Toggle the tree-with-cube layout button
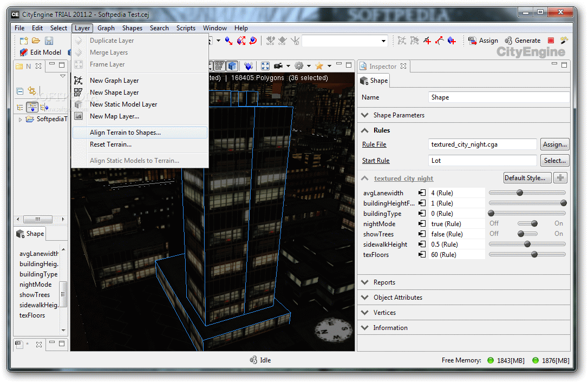 (x=44, y=108)
